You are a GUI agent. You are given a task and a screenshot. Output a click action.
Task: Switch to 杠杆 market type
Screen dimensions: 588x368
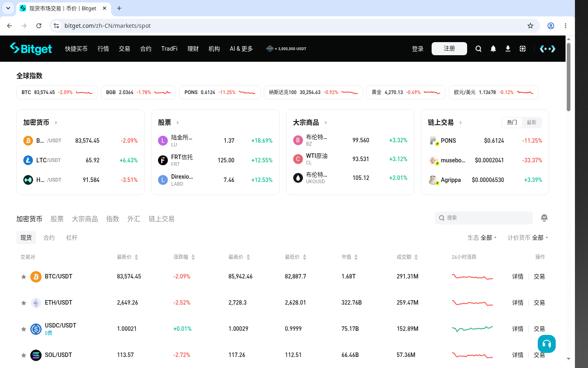click(72, 238)
